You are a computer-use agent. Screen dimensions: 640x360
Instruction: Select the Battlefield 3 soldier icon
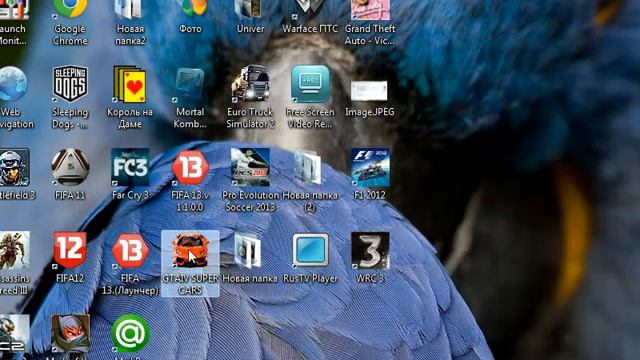pyautogui.click(x=15, y=167)
